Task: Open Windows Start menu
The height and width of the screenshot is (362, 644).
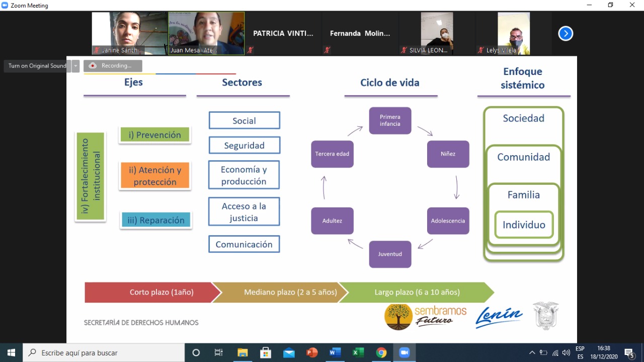Action: click(11, 352)
